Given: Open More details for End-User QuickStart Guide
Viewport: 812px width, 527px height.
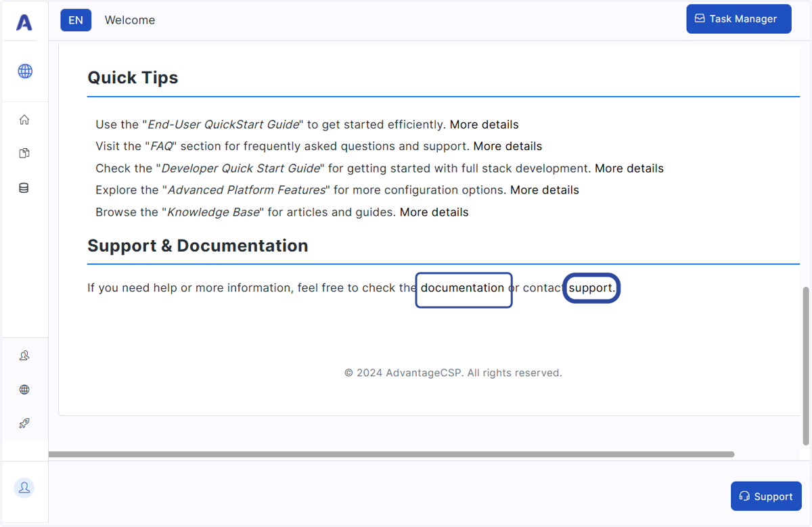Looking at the screenshot, I should [484, 124].
